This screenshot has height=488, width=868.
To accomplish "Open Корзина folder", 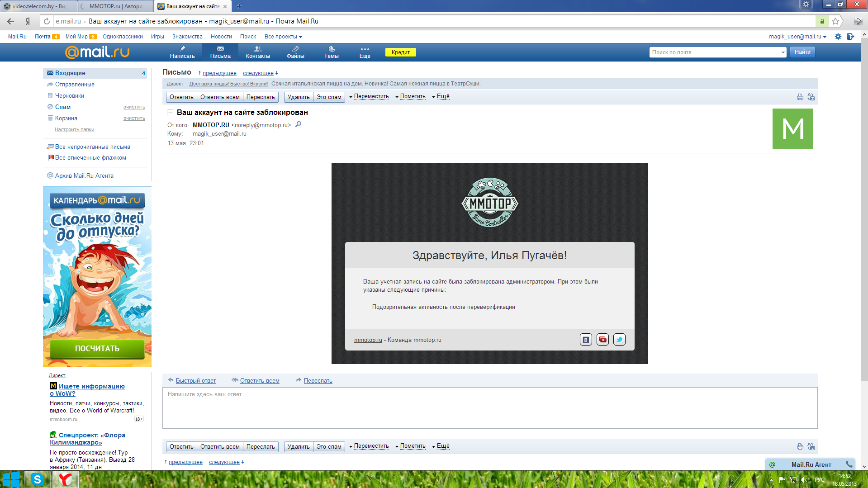I will (x=66, y=118).
